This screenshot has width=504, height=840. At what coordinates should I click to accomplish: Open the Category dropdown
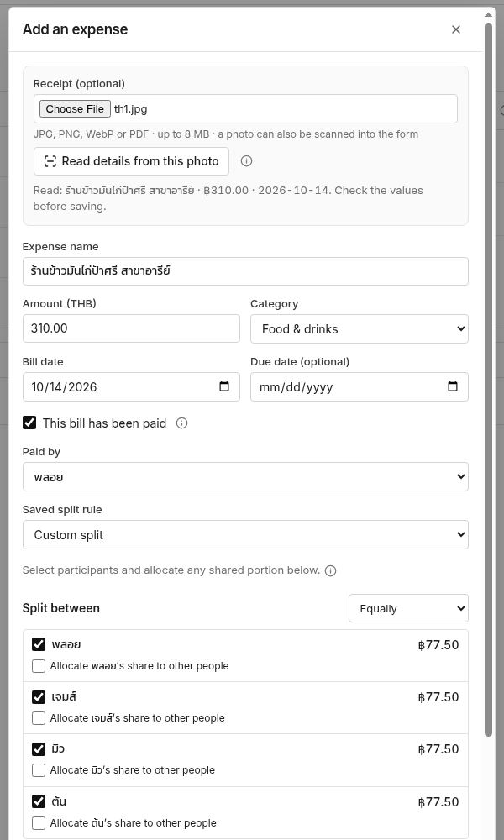pyautogui.click(x=360, y=329)
